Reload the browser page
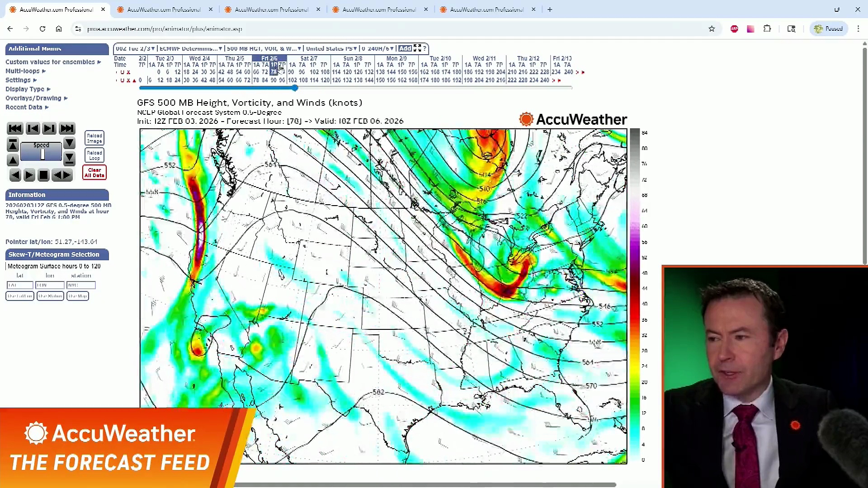This screenshot has width=868, height=488. [42, 29]
